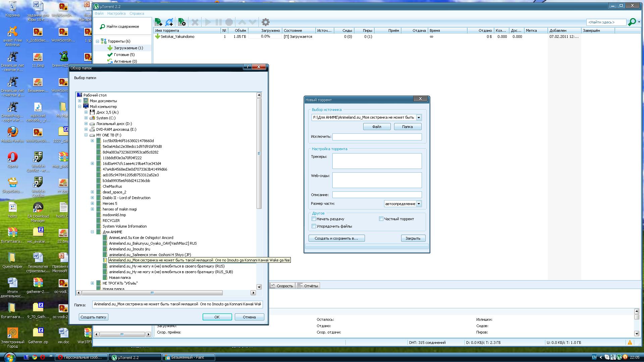The image size is (644, 362).
Task: Click the Create New Torrent toolbar icon
Action: pos(181,22)
